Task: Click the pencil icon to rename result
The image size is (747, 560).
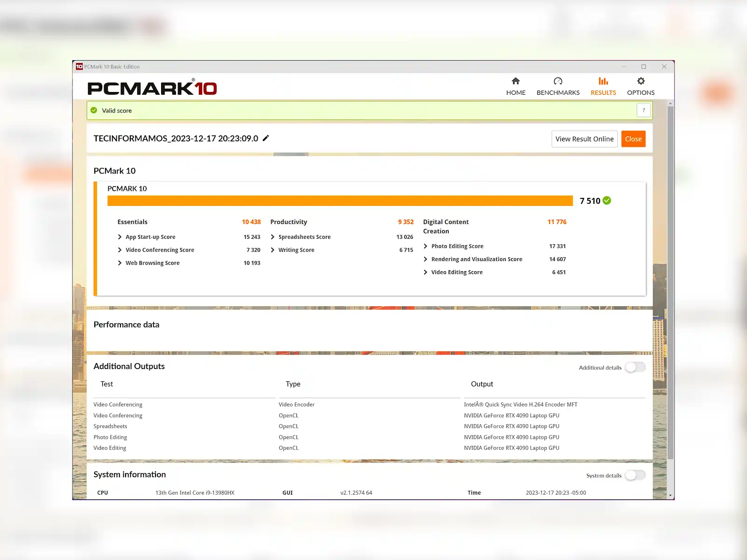Action: tap(266, 138)
